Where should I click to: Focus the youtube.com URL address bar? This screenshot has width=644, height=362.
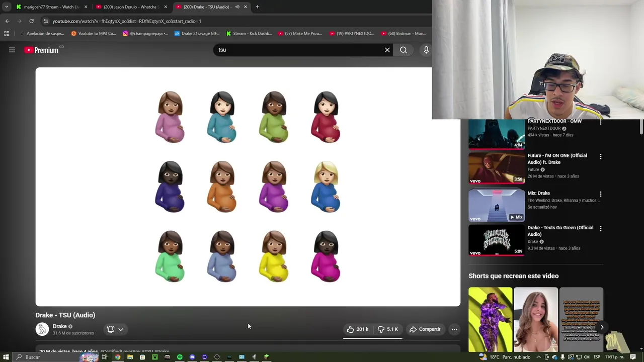point(236,21)
